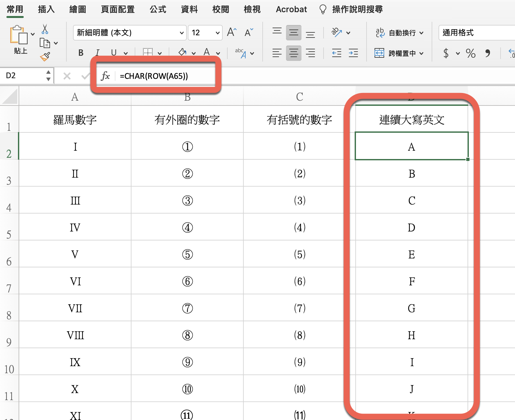The height and width of the screenshot is (420, 515).
Task: Select column A header
Action: tap(75, 97)
